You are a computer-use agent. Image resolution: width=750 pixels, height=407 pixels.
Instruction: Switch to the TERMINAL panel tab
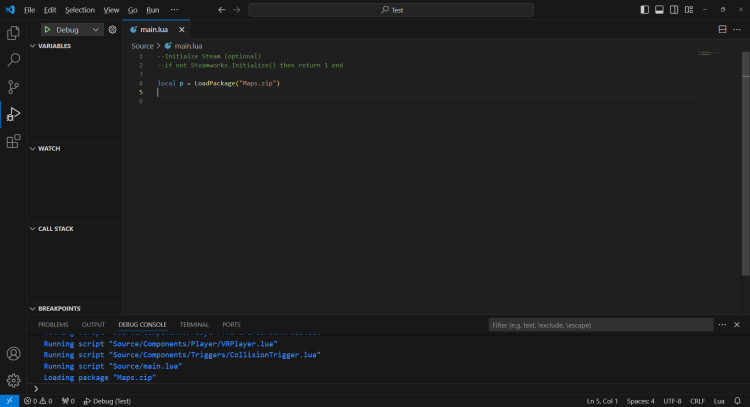[x=194, y=325]
